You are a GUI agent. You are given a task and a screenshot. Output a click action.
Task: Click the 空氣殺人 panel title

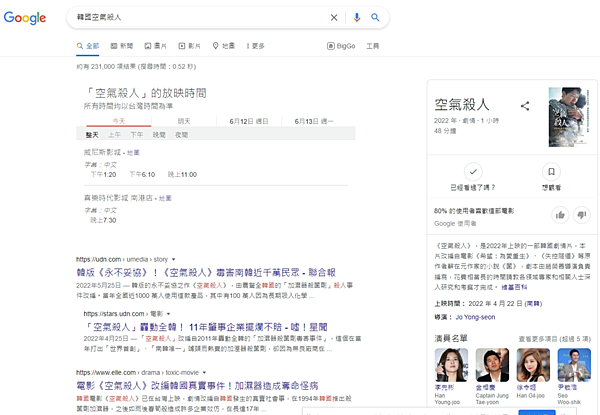[x=462, y=104]
